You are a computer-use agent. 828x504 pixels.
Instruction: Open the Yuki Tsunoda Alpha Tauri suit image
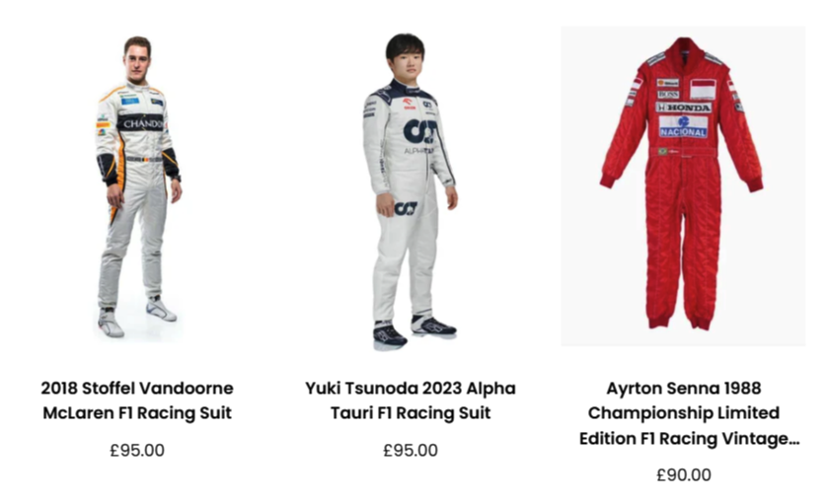tap(411, 191)
